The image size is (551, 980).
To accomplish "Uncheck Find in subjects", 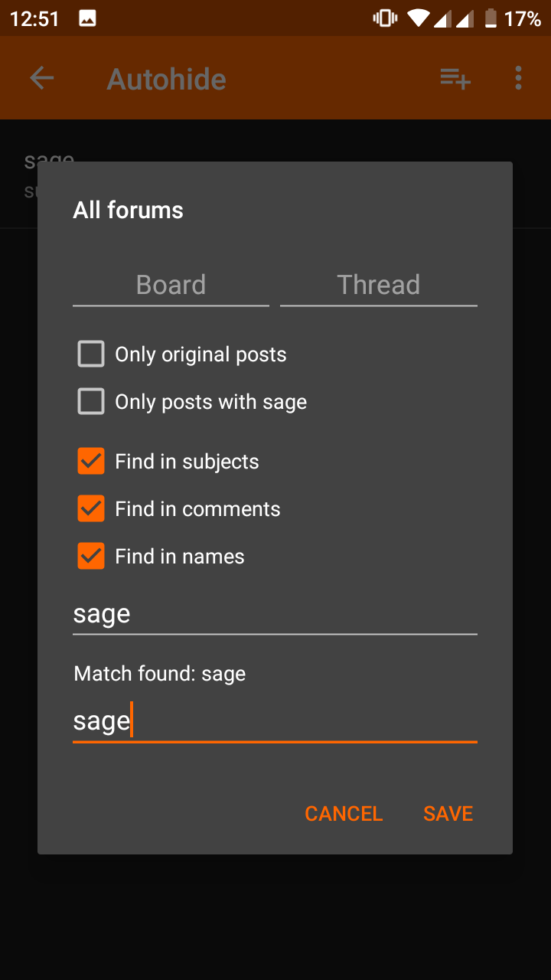I will coord(91,462).
